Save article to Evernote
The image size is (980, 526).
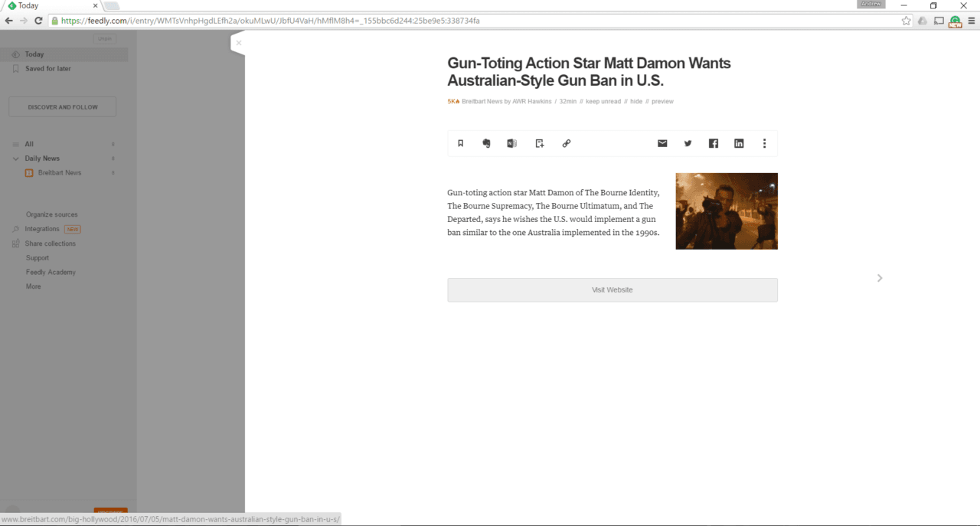pos(486,143)
